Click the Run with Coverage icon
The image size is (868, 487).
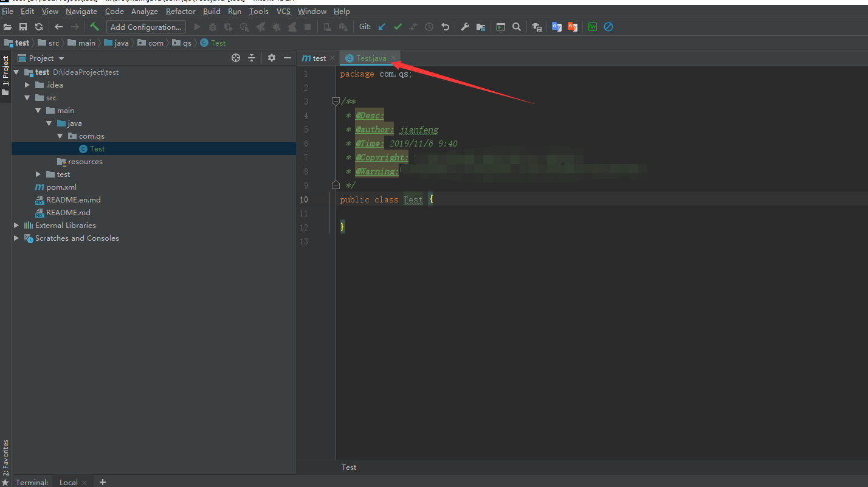coord(229,27)
